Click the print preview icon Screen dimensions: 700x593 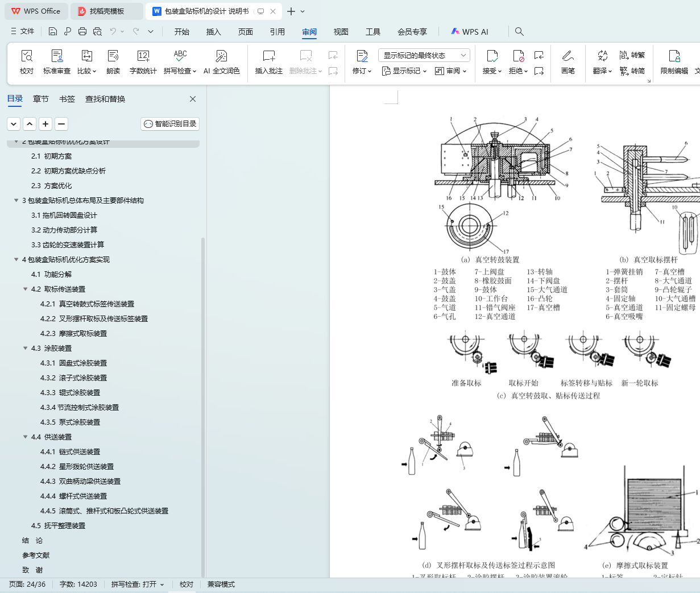pos(97,31)
